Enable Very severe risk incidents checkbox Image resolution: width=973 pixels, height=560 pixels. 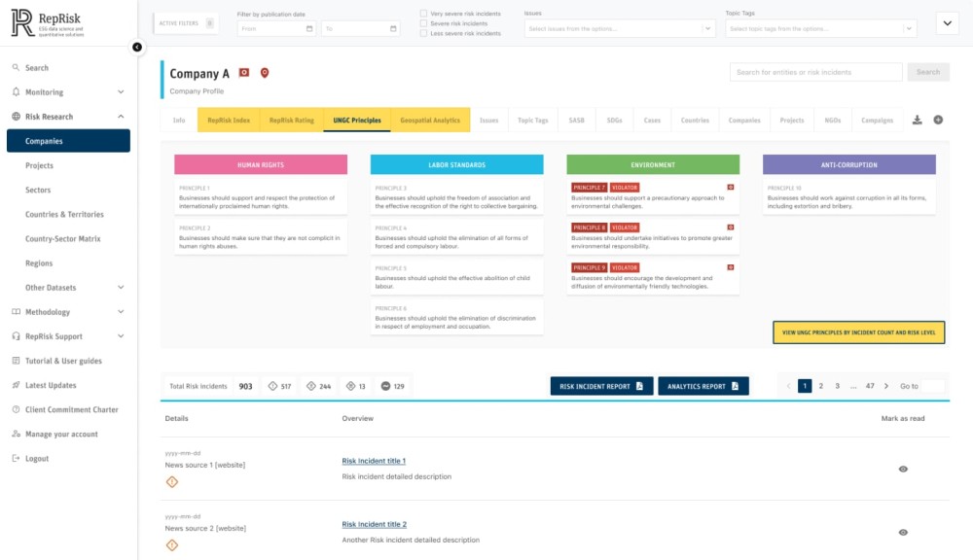click(x=423, y=14)
